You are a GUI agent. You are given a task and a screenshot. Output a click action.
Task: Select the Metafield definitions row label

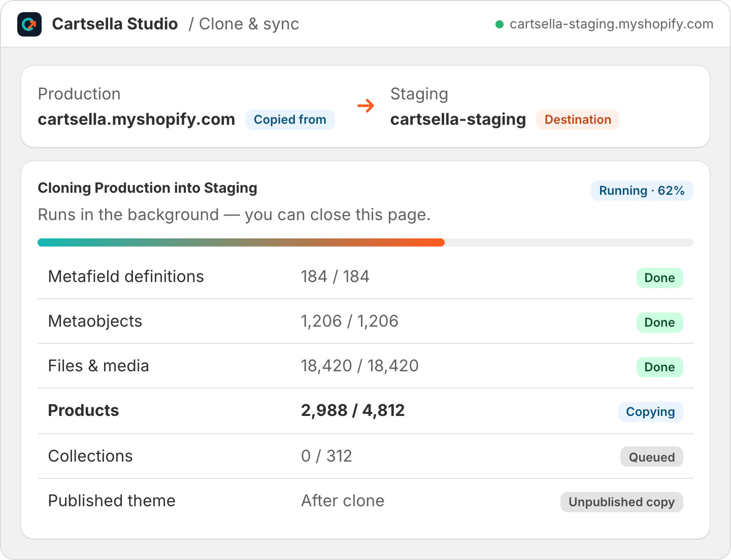click(x=126, y=276)
